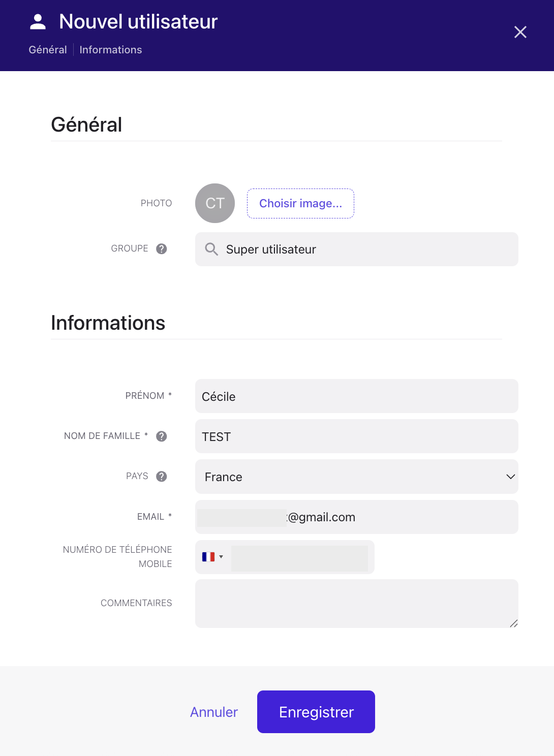554x756 pixels.
Task: Open the French flag country code selector
Action: coord(213,557)
